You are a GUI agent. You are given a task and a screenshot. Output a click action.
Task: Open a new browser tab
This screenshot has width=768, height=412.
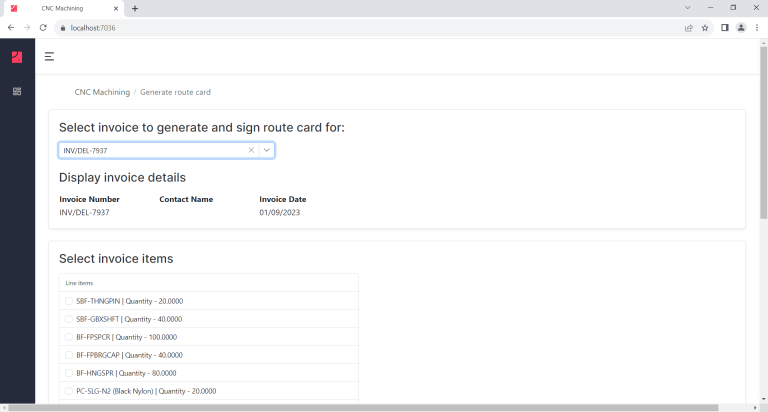(x=135, y=8)
